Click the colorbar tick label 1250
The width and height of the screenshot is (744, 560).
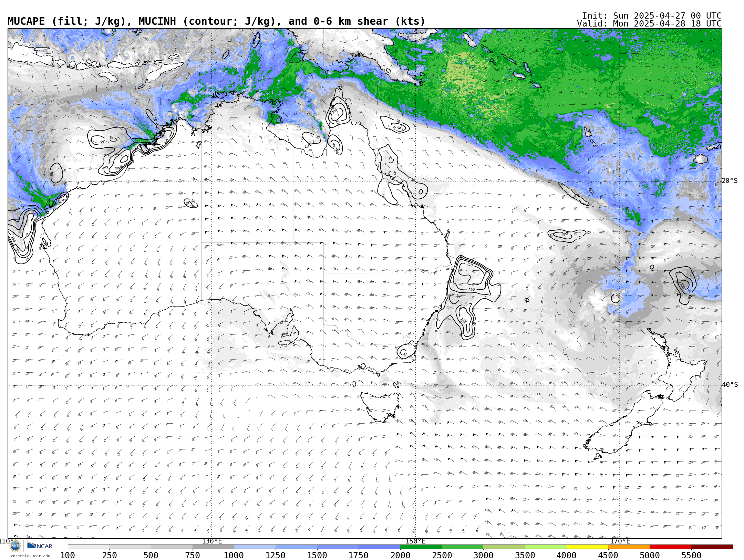276,556
